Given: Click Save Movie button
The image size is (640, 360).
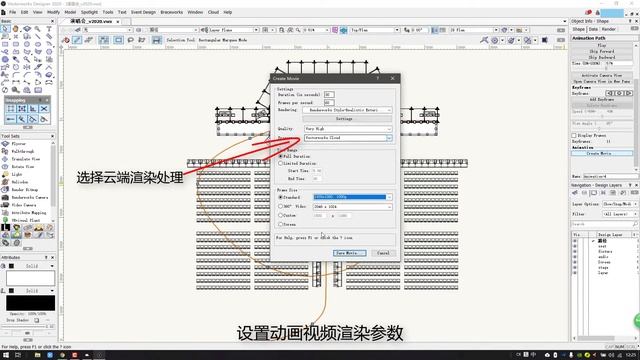Looking at the screenshot, I should coord(350,253).
